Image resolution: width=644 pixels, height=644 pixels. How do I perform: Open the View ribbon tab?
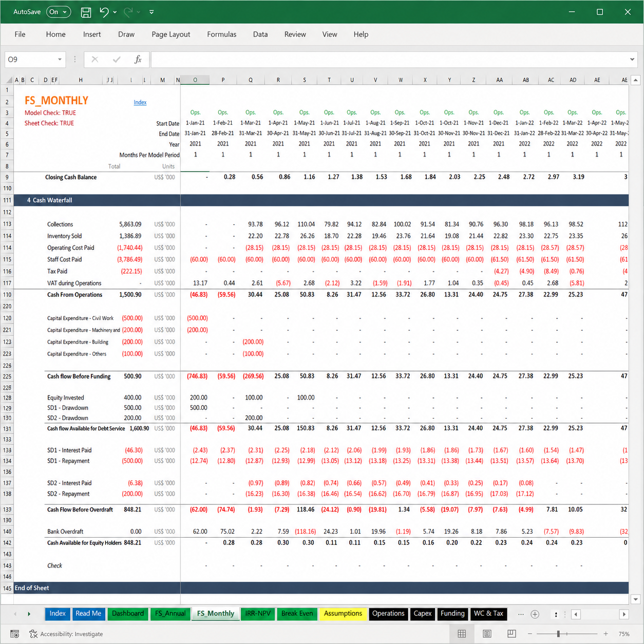[x=330, y=34]
